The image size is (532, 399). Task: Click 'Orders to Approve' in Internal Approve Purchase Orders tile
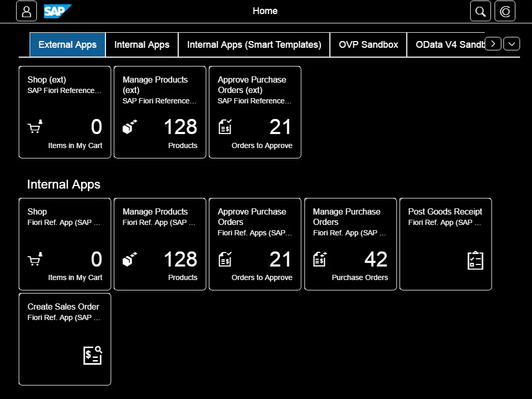click(x=262, y=277)
